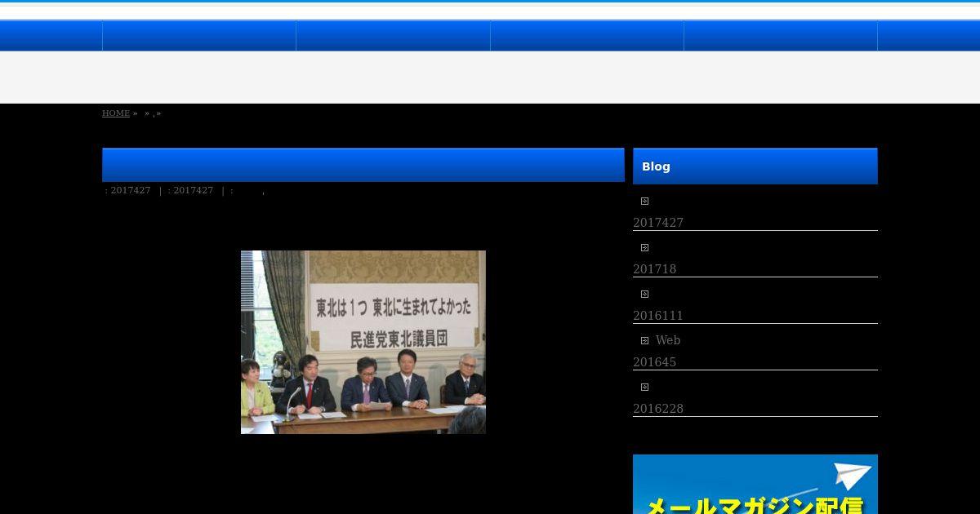The width and height of the screenshot is (980, 514).
Task: Open the press conference photo
Action: [363, 342]
